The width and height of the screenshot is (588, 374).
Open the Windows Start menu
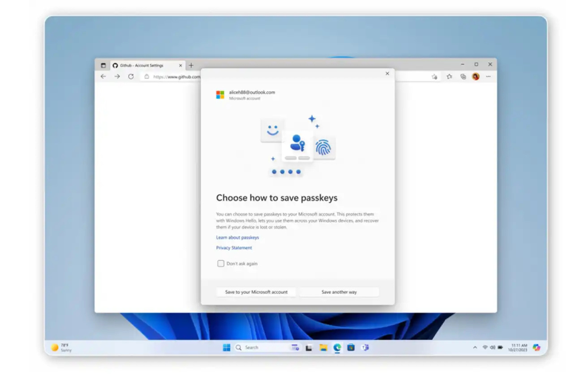226,347
